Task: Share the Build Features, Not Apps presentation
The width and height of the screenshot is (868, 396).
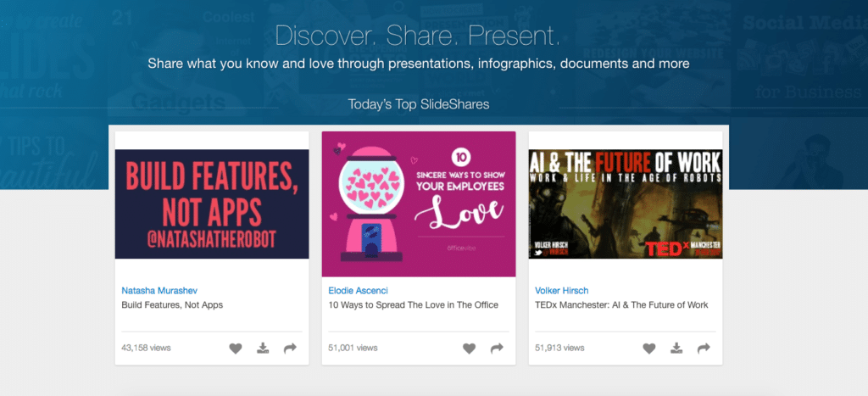Action: 290,349
